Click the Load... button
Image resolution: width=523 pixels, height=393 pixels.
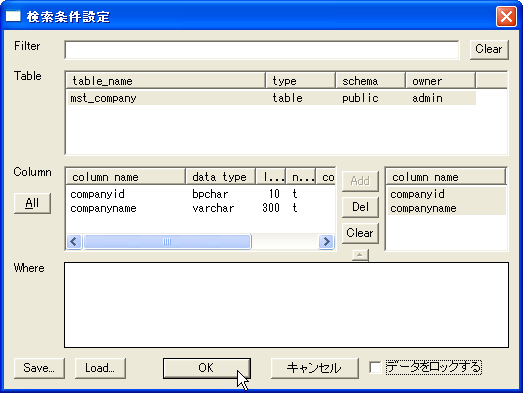click(100, 368)
